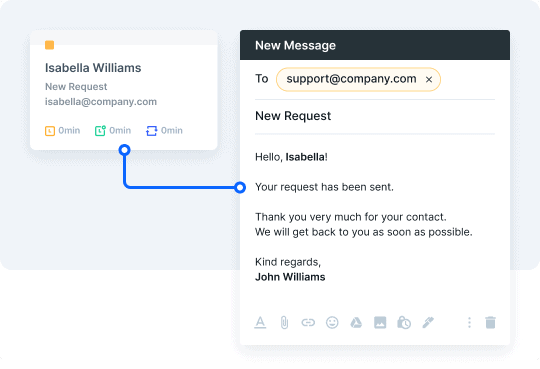Toggle confidential mode lock-clock icon

(x=404, y=322)
